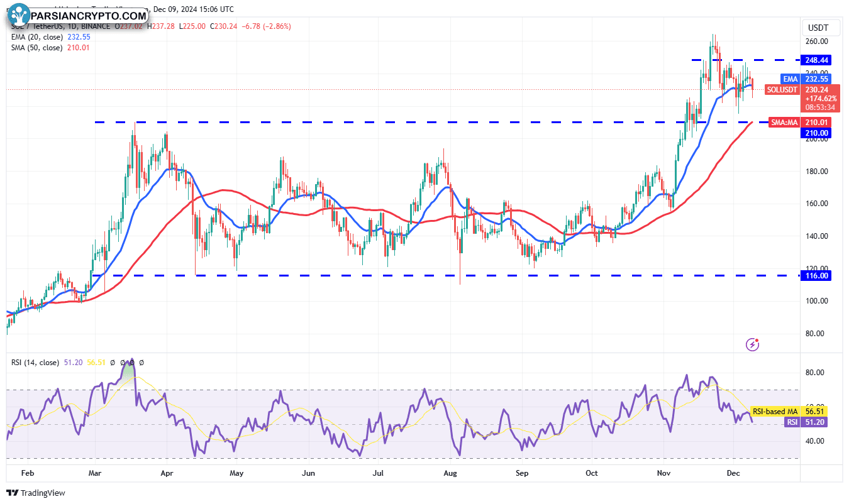Open the TradingView logo link
The height and width of the screenshot is (504, 849).
[x=36, y=493]
